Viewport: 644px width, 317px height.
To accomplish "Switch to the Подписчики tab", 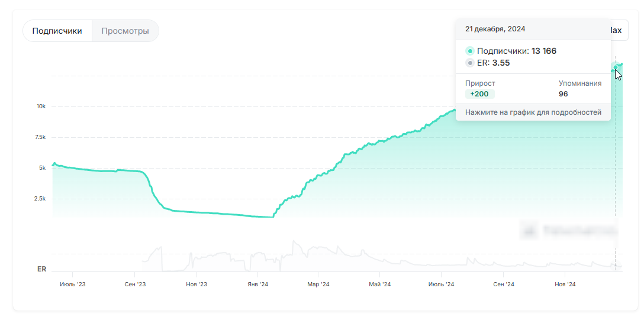I will [57, 31].
